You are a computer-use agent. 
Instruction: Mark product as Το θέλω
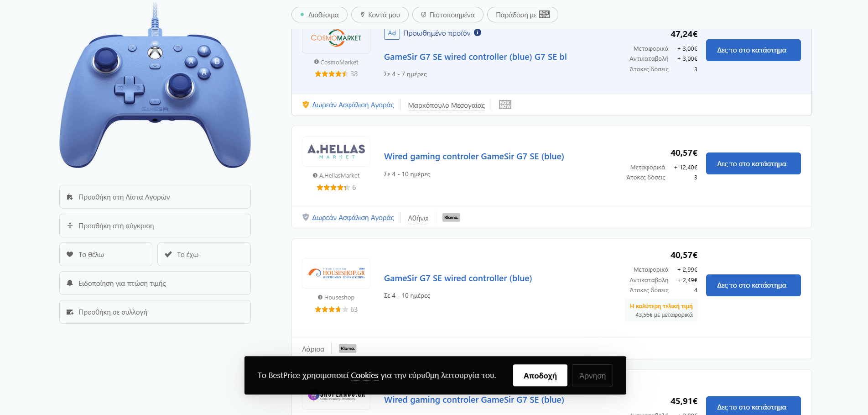(x=106, y=254)
